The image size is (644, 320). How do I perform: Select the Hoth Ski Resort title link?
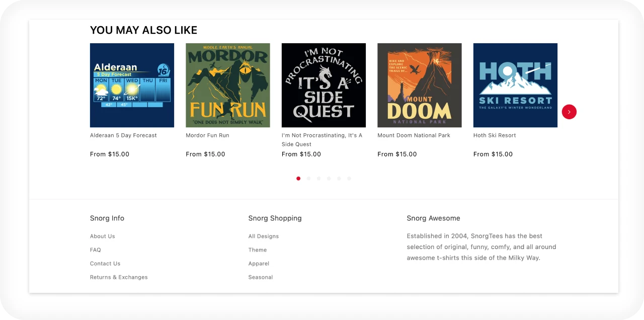coord(495,135)
